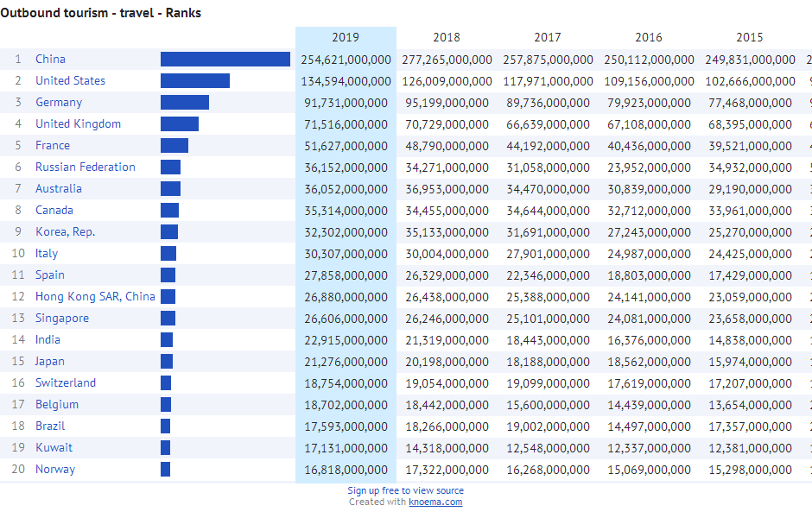Click the value 26,880,000,000
812x518 pixels.
(346, 298)
